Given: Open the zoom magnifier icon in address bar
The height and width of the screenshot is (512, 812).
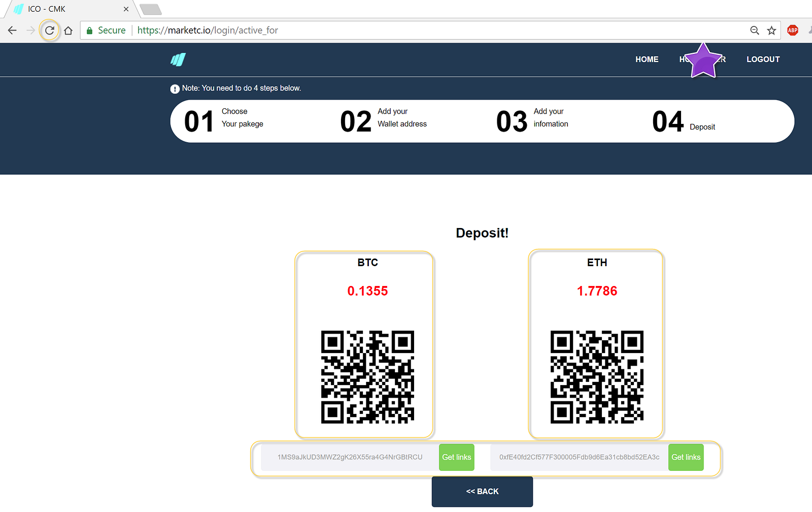Looking at the screenshot, I should [x=755, y=30].
